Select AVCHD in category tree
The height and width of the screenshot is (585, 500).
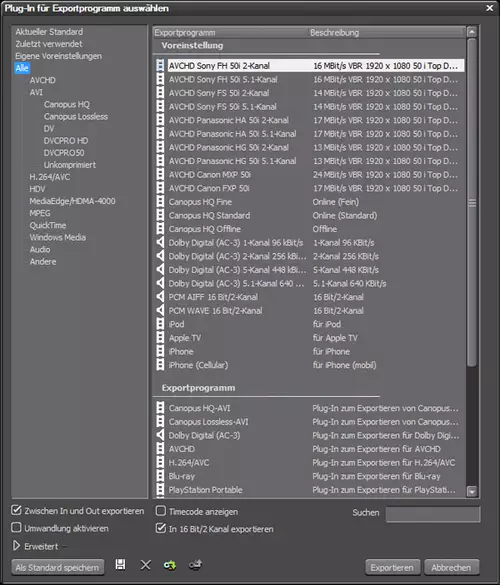[x=43, y=80]
